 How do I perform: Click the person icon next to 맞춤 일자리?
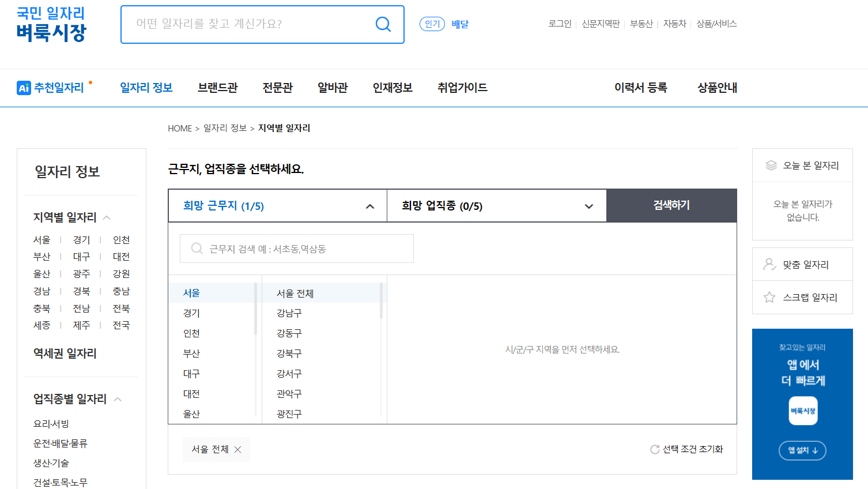(x=770, y=264)
